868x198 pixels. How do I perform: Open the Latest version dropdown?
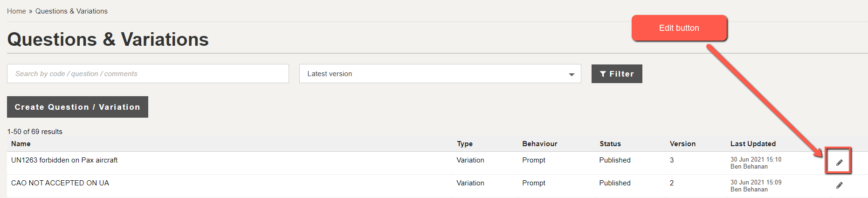click(440, 74)
